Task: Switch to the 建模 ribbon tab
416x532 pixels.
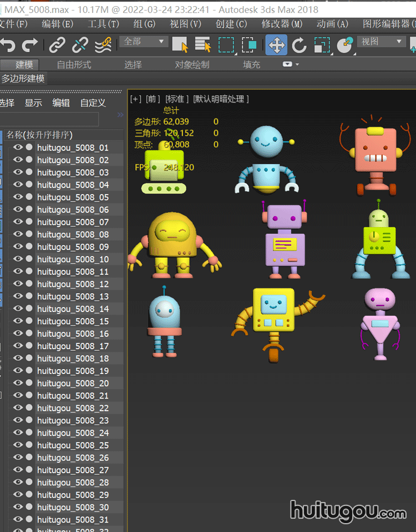Action: pos(20,64)
